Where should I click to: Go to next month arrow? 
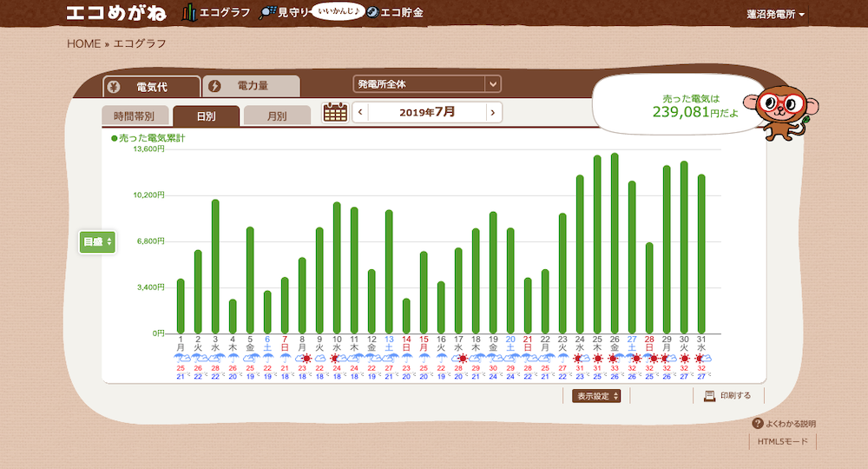pos(493,112)
